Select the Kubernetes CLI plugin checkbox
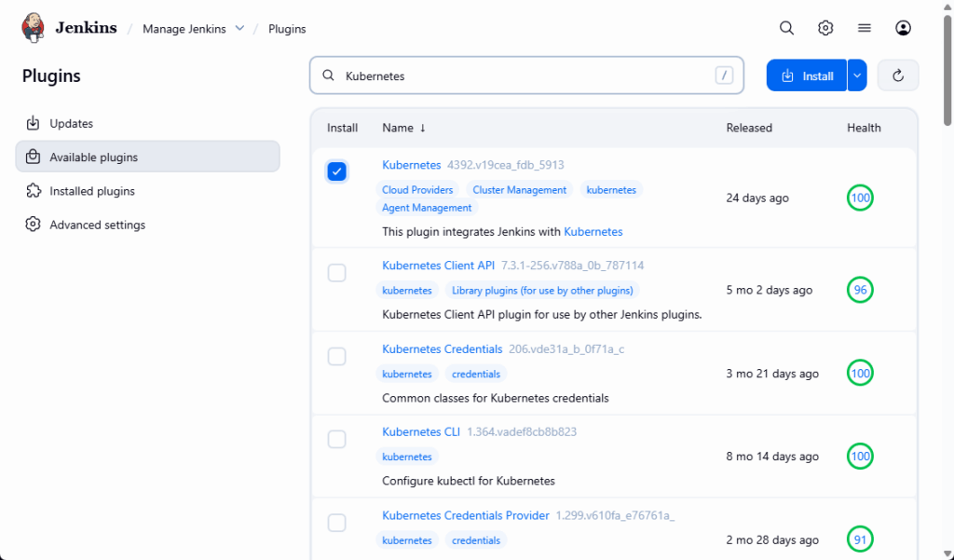This screenshot has height=560, width=954. 337,439
